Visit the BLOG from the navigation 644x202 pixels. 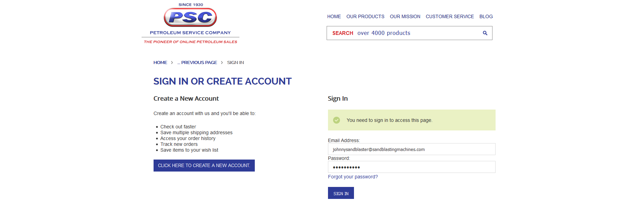click(x=486, y=16)
